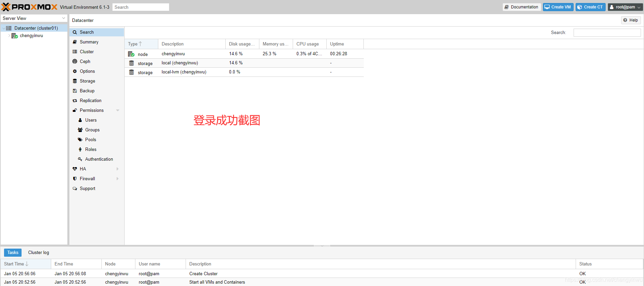Click the Backup floppy disk icon
This screenshot has width=644, height=286.
tap(75, 91)
